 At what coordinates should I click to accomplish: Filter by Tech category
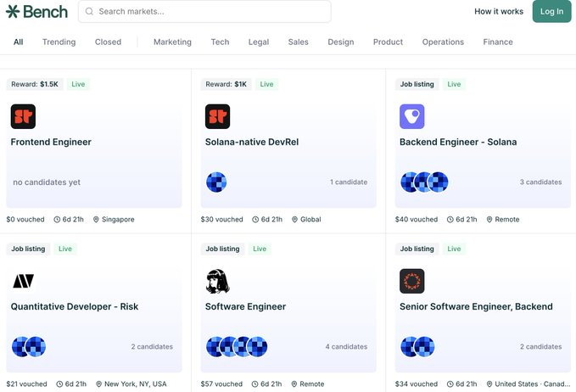pos(220,42)
